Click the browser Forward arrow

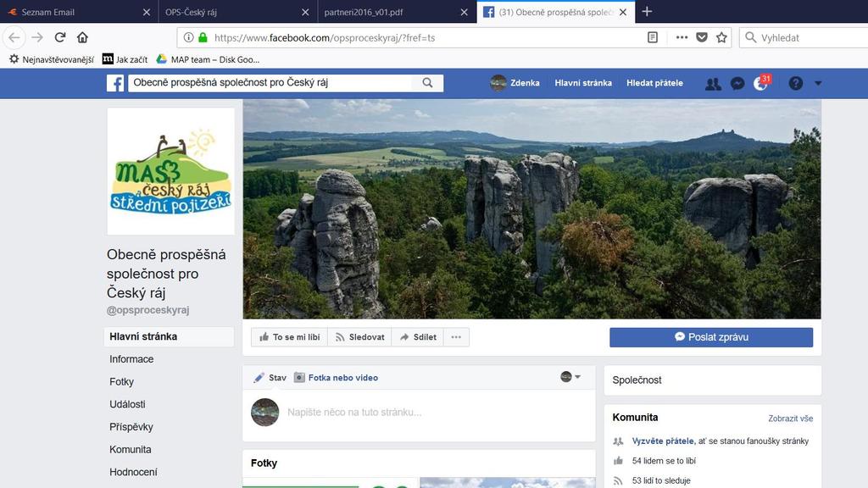(37, 37)
